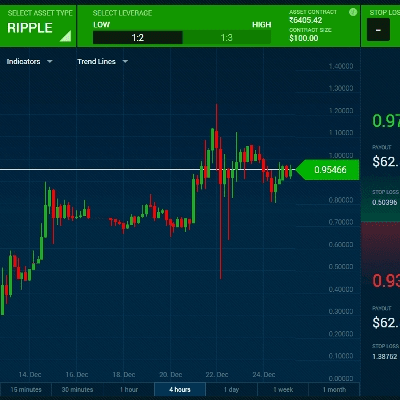Click the 1.40000 price axis label
Screen dimensions: 400x400
(x=341, y=66)
